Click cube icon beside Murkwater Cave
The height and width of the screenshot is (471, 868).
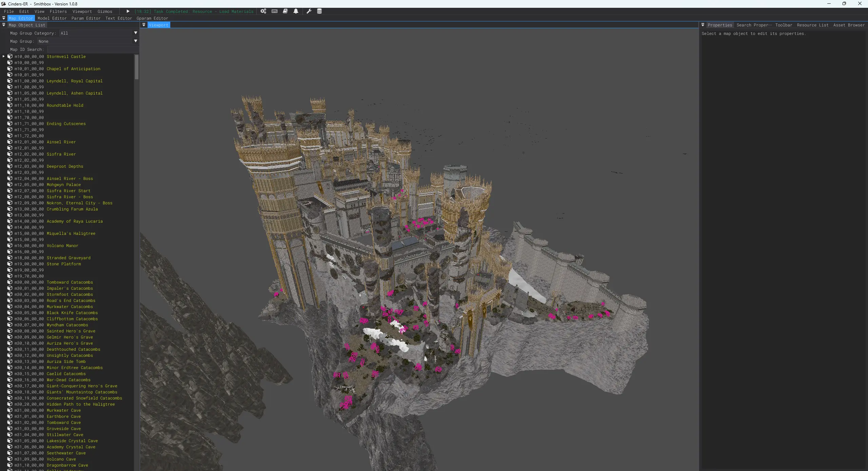(10, 410)
